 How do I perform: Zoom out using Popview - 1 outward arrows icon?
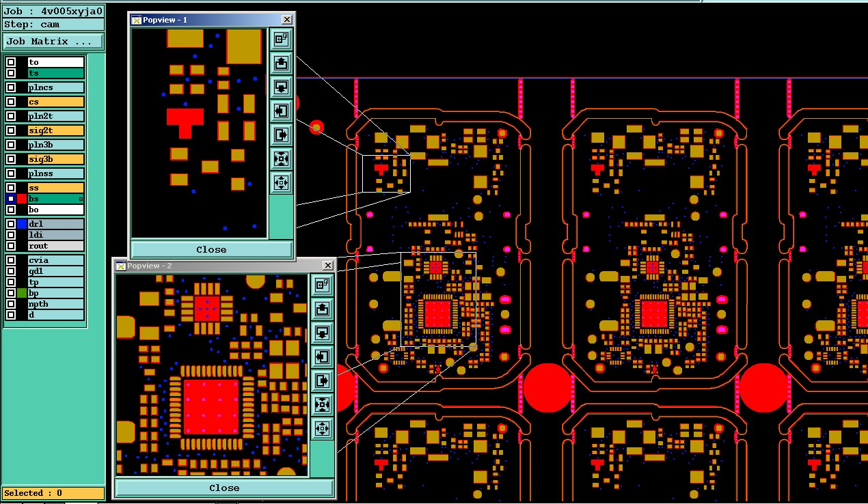click(x=281, y=182)
